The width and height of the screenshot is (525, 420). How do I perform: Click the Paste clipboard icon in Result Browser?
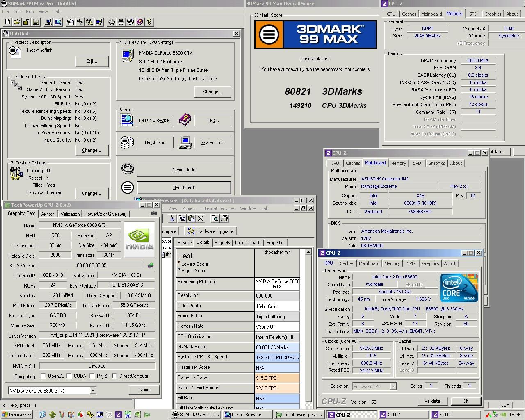pyautogui.click(x=191, y=219)
